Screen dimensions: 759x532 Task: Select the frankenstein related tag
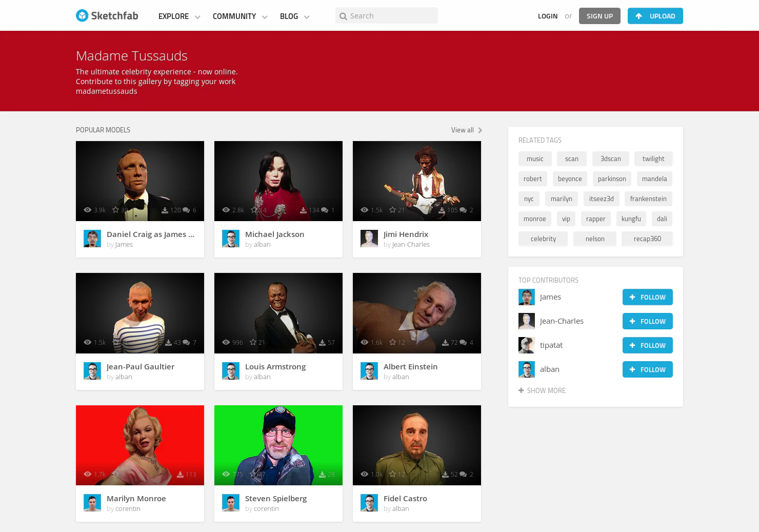tap(648, 199)
